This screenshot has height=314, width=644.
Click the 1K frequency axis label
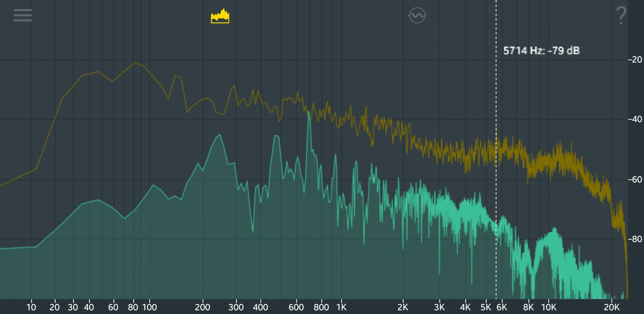(x=341, y=307)
